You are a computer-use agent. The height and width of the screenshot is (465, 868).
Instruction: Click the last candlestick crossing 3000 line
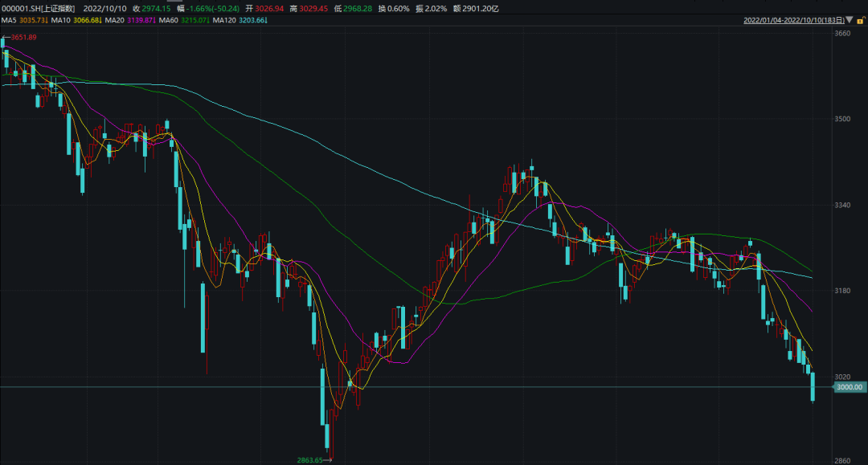[x=813, y=386]
